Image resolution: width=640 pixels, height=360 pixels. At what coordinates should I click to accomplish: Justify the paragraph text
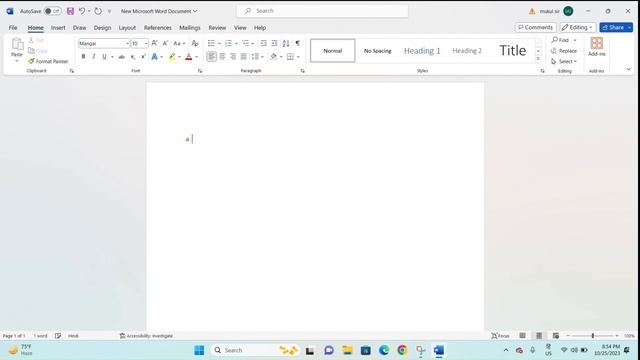coord(244,57)
